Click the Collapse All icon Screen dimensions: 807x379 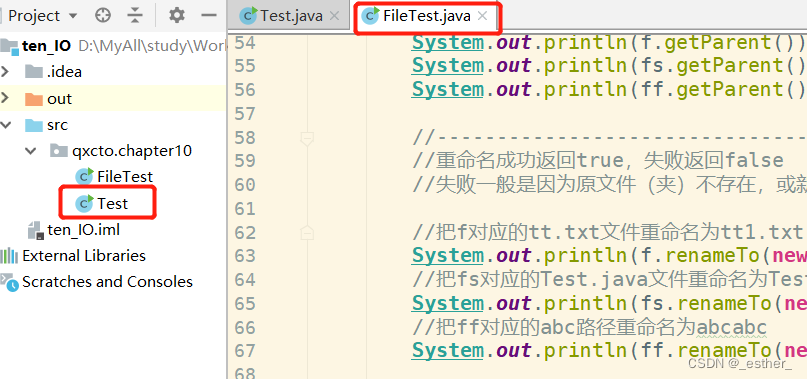tap(135, 15)
